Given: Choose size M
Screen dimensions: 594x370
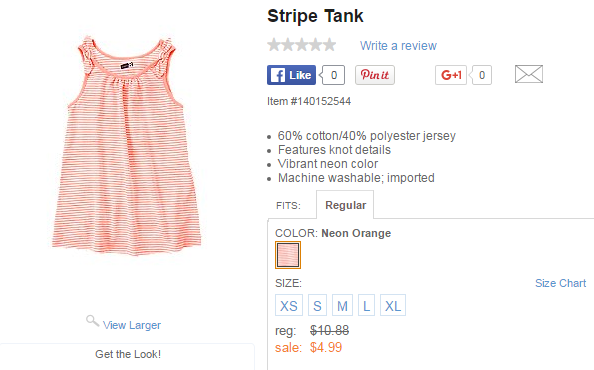Looking at the screenshot, I should [x=342, y=305].
